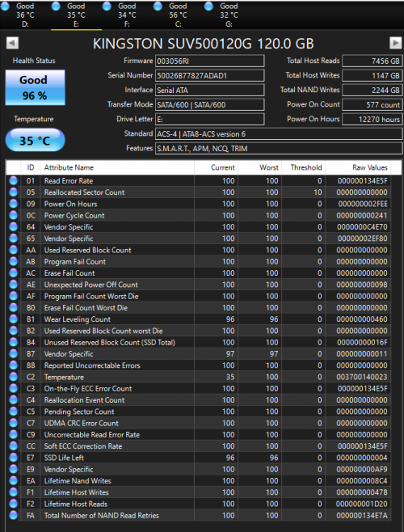The image size is (404, 532).
Task: Click raw value 000000000AF9
Action: (x=362, y=469)
